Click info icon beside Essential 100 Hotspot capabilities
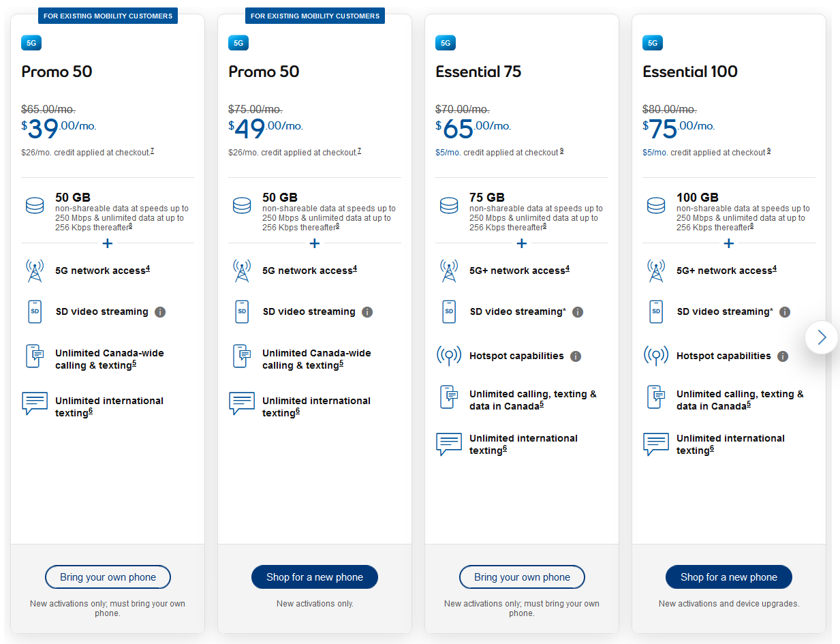This screenshot has height=644, width=840. tap(783, 356)
